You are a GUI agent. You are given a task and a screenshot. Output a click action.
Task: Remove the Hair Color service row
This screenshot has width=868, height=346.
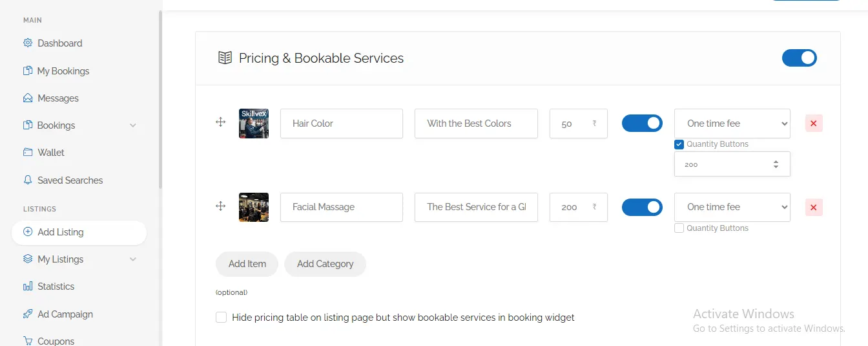tap(813, 124)
